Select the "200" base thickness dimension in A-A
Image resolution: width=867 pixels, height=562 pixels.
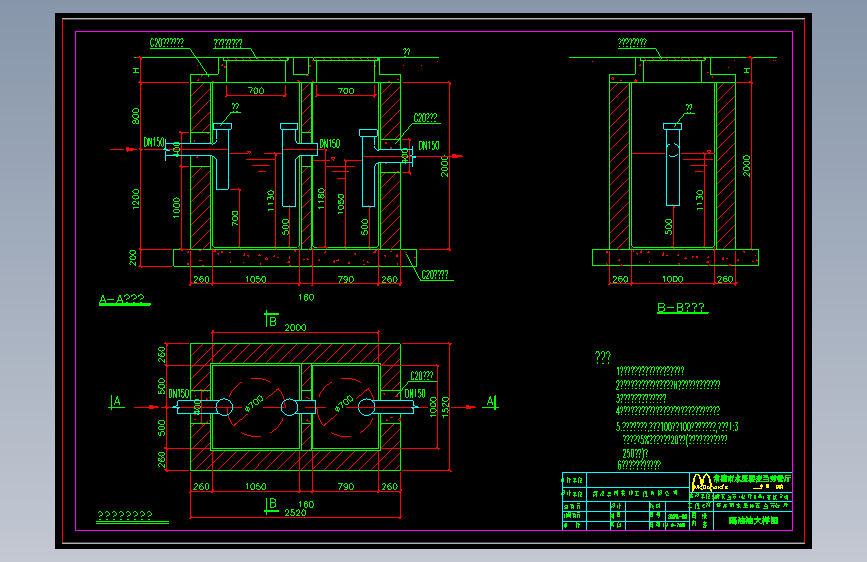pyautogui.click(x=133, y=258)
